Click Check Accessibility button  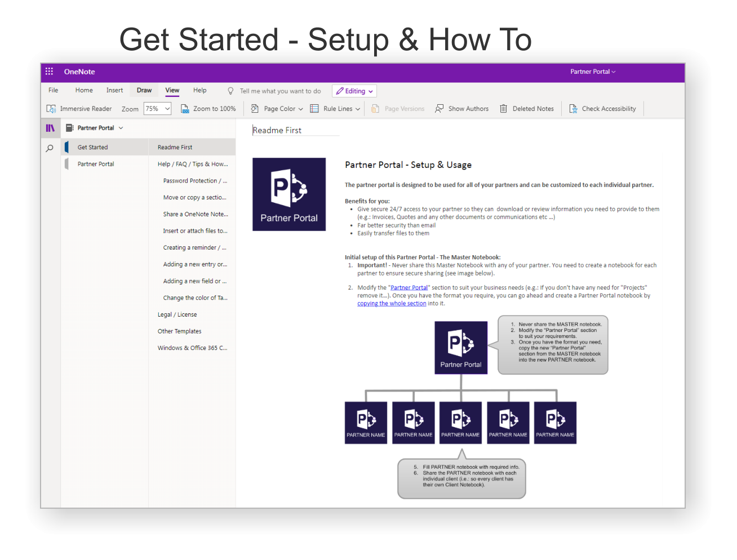pos(603,109)
